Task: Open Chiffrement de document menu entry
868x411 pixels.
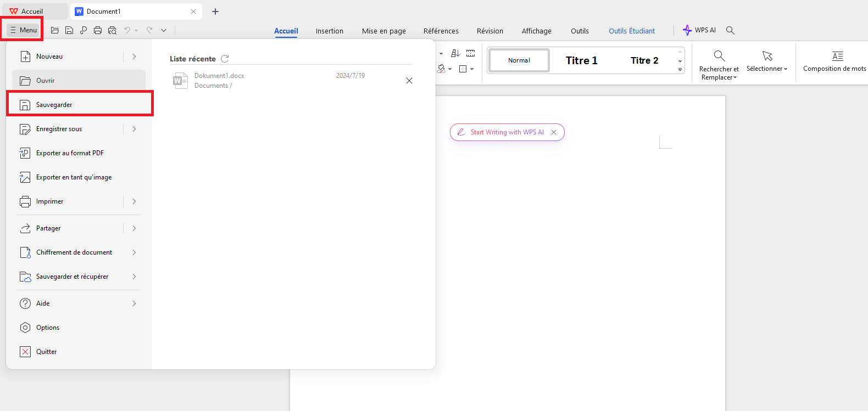Action: [79, 252]
